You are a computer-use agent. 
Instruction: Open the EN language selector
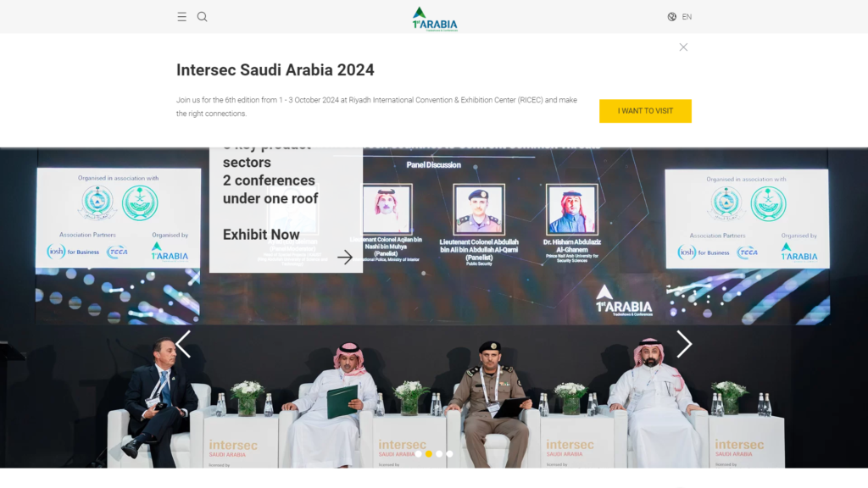(x=687, y=17)
